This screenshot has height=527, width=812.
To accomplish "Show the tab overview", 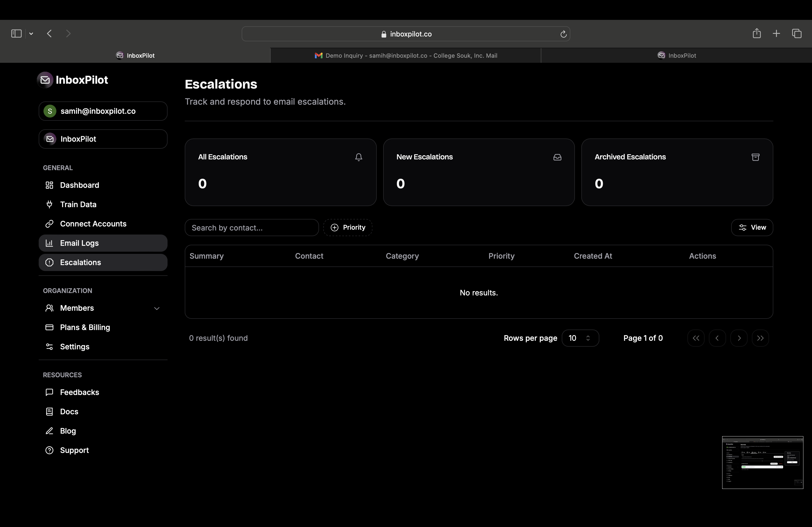I will tap(797, 33).
